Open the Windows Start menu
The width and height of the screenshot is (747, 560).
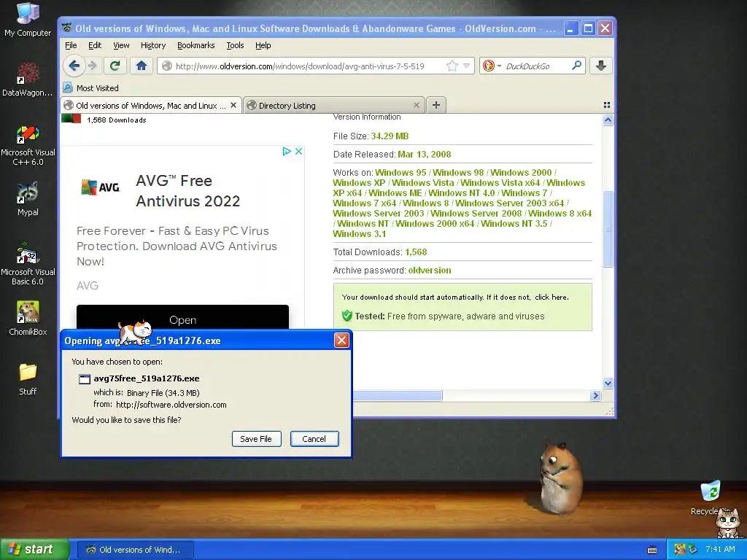(x=34, y=550)
